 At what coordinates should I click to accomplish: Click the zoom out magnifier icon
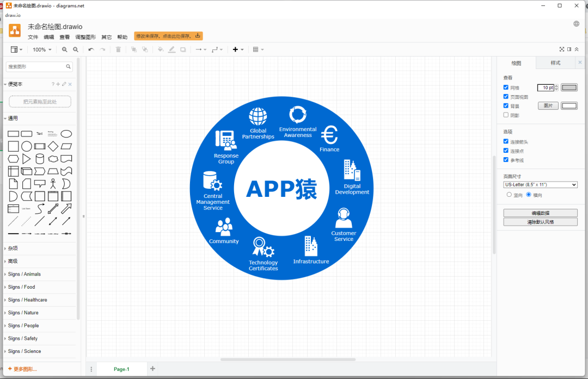point(76,49)
